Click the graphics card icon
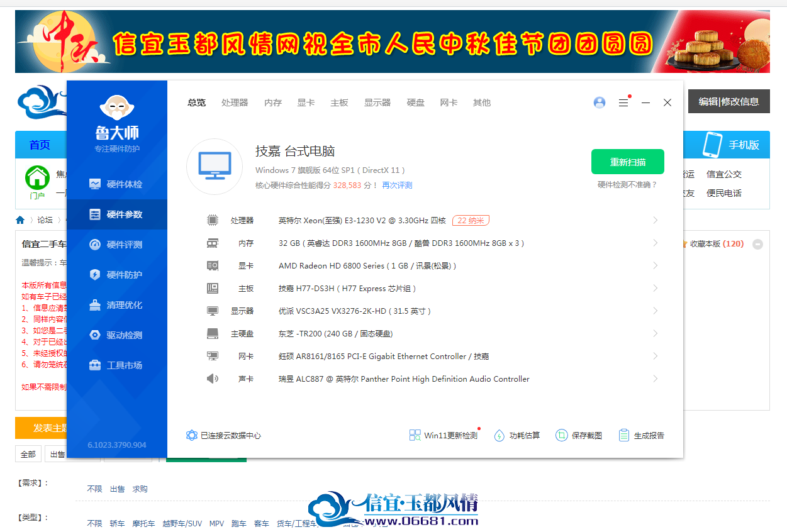The height and width of the screenshot is (532, 787). pyautogui.click(x=213, y=265)
